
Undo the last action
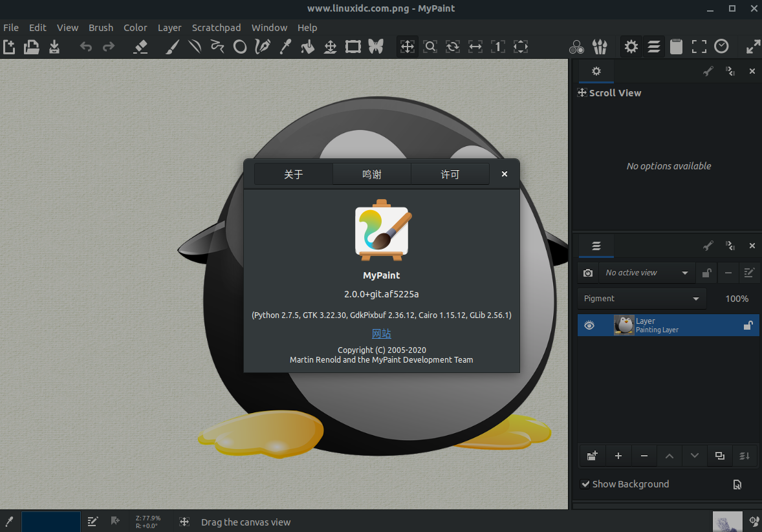[86, 47]
